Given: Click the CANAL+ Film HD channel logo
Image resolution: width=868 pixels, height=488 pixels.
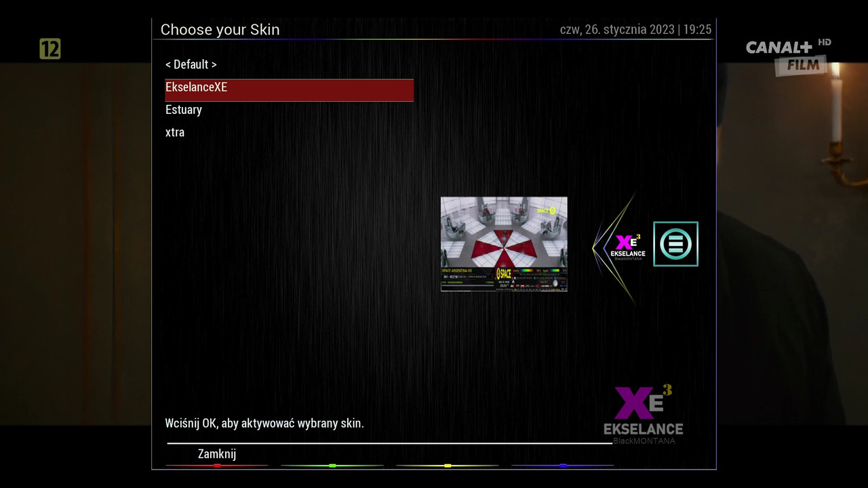Looking at the screenshot, I should pos(789,56).
